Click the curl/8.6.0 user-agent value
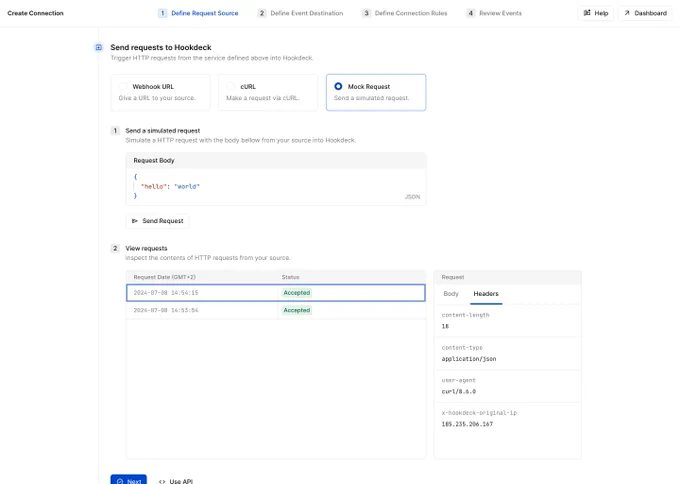The width and height of the screenshot is (680, 484). [459, 391]
